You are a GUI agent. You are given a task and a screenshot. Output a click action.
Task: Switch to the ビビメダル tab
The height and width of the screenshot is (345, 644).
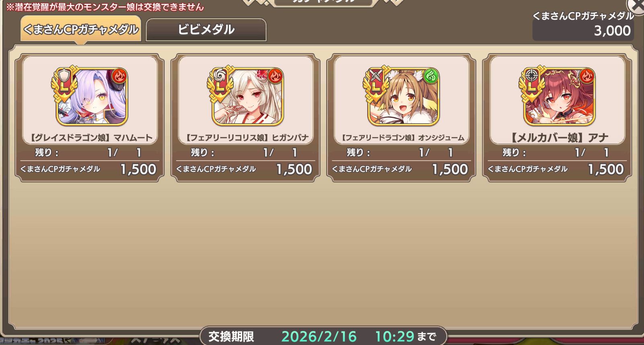click(x=206, y=29)
